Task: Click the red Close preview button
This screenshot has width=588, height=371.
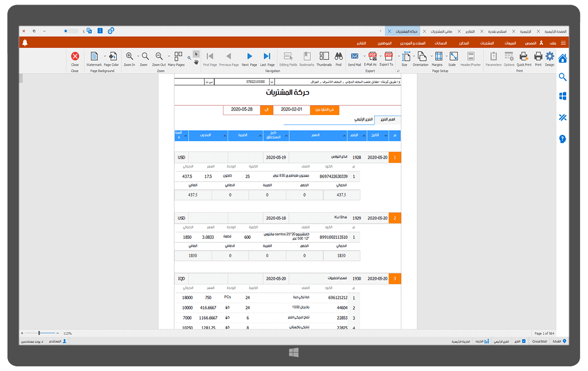Action: point(75,57)
